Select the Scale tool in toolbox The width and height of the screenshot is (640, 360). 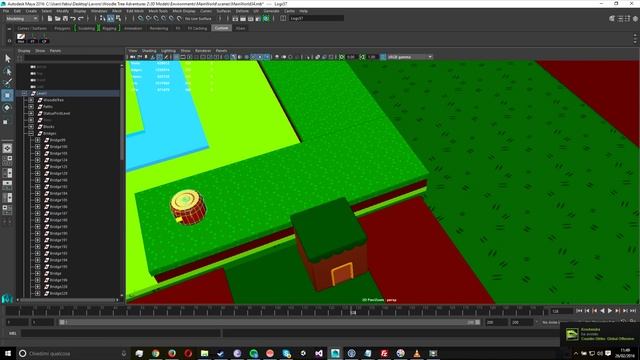click(6, 121)
